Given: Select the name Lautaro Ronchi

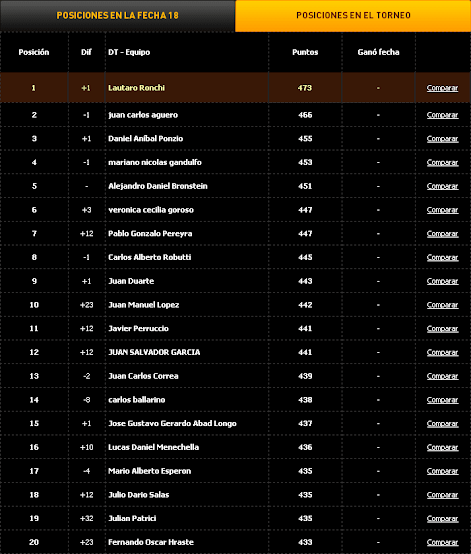Looking at the screenshot, I should click(x=136, y=88).
